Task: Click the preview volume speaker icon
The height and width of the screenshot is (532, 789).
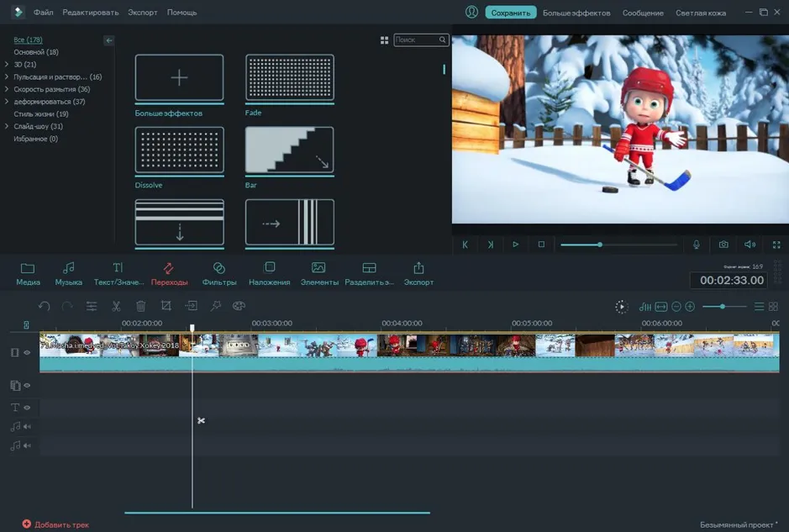Action: (x=750, y=245)
